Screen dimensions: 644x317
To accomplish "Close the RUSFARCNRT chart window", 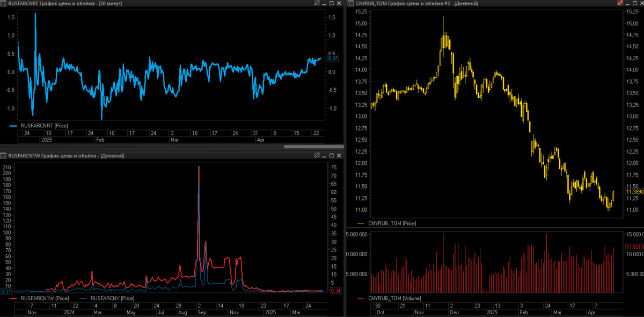I will click(x=339, y=3).
